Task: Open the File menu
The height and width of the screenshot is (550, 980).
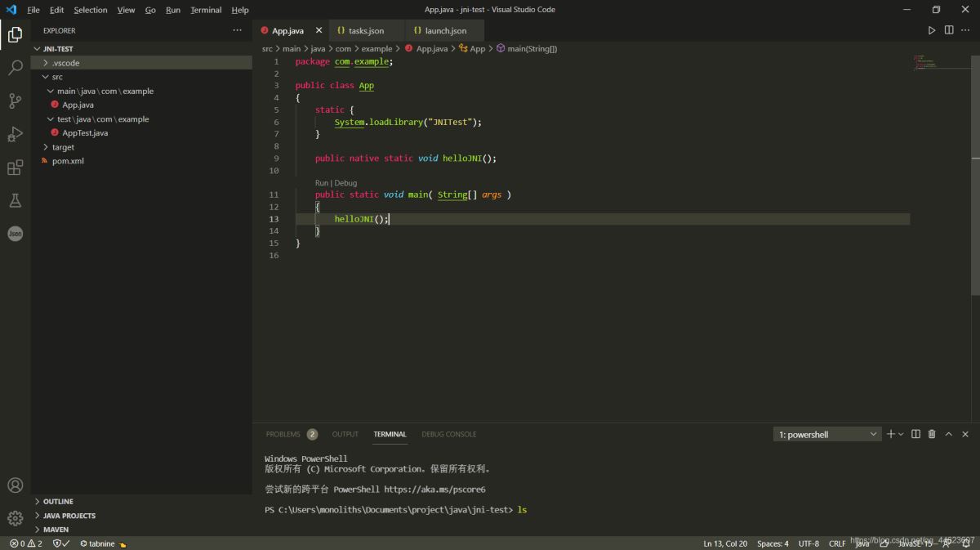Action: (33, 10)
